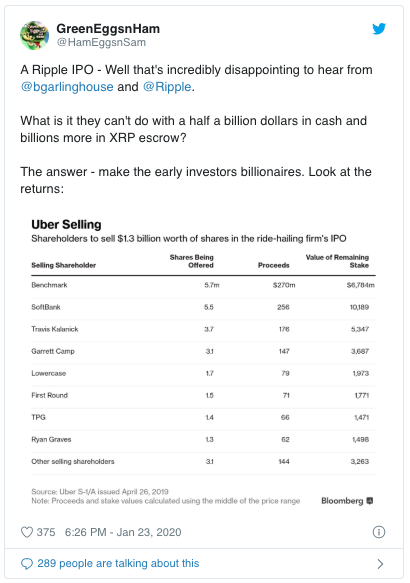Click the Bloomberg logo in the chart

coord(347,501)
